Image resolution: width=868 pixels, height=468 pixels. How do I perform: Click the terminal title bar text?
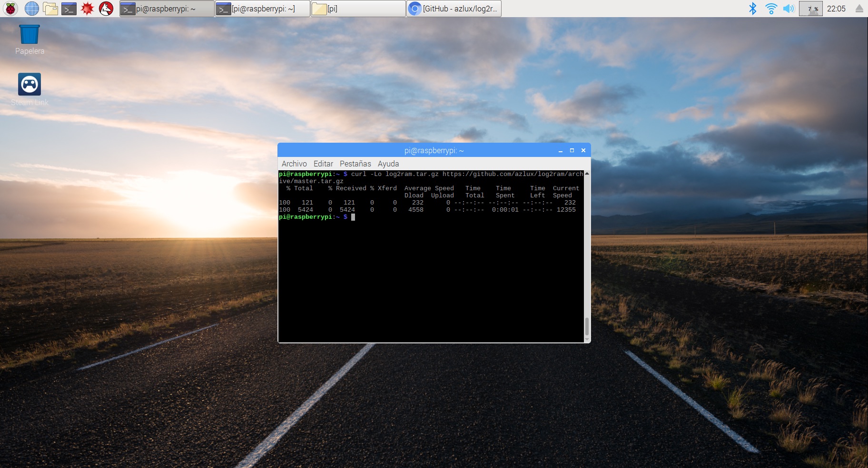[434, 150]
